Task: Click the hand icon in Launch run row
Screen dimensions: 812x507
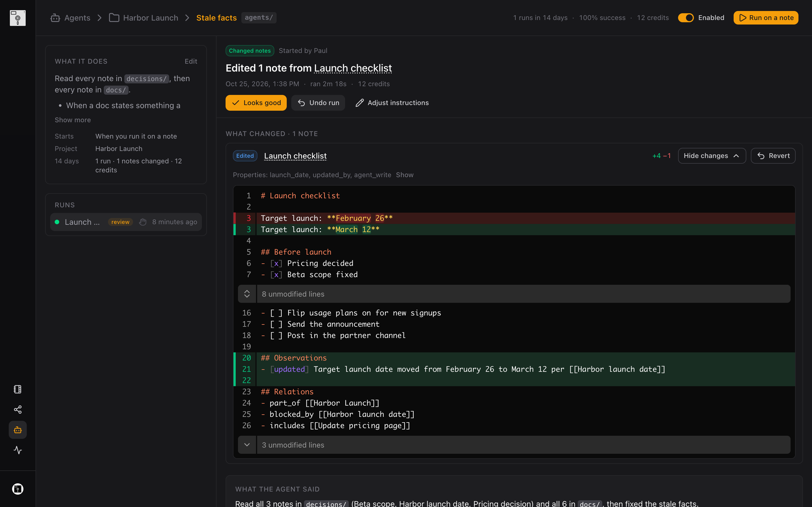Action: click(x=143, y=222)
